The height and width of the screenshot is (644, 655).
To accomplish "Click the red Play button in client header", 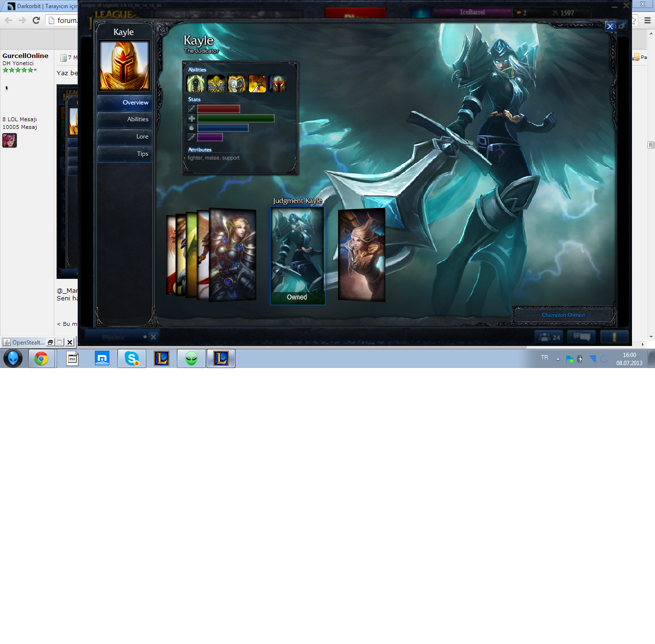I will click(x=355, y=13).
